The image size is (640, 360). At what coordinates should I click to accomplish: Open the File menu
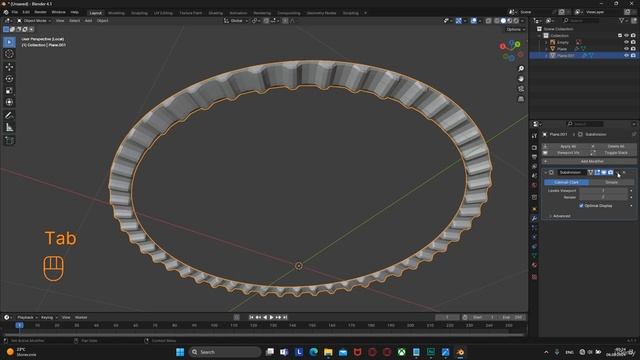point(15,12)
